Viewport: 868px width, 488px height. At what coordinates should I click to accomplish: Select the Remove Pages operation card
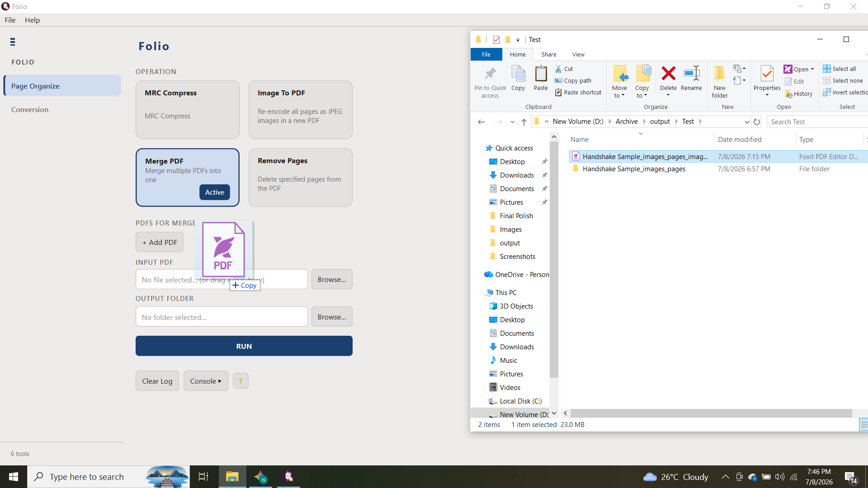coord(301,178)
